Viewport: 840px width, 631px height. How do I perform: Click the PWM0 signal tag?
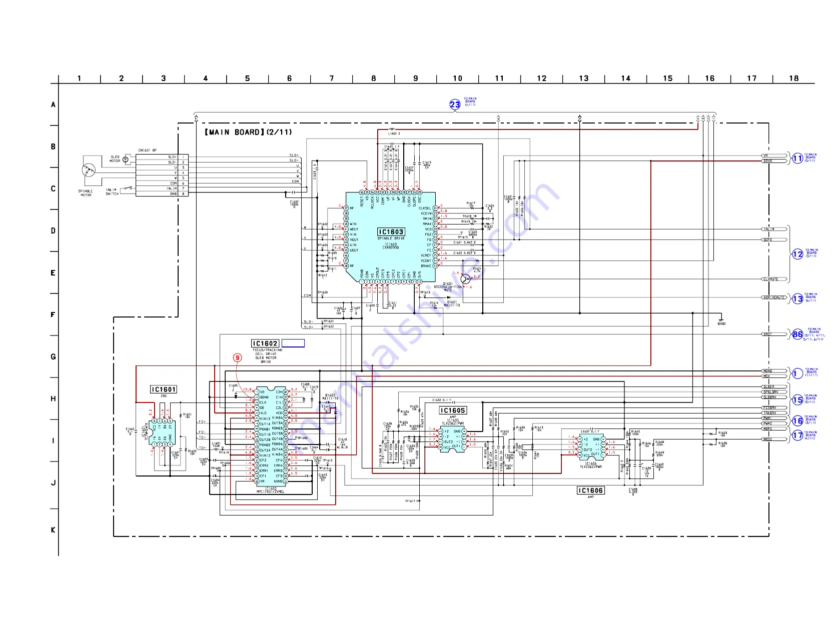[x=774, y=423]
